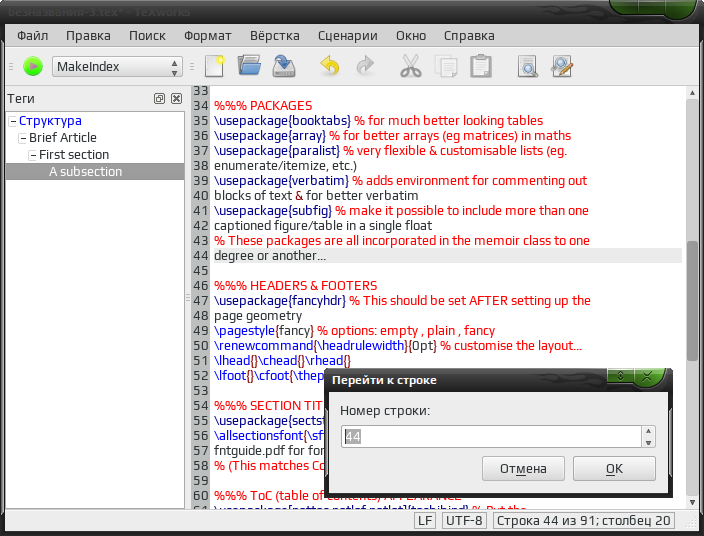Open the Окно menu
Viewport: 704px width, 536px height.
pos(411,35)
